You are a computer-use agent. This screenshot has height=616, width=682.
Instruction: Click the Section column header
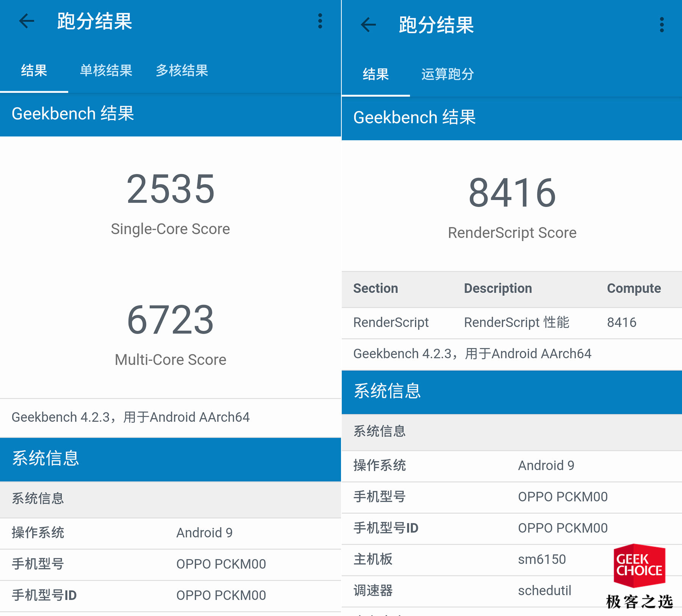coord(375,288)
